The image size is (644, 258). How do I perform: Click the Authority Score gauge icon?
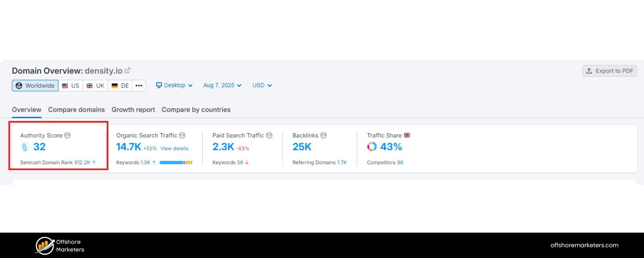tap(25, 147)
